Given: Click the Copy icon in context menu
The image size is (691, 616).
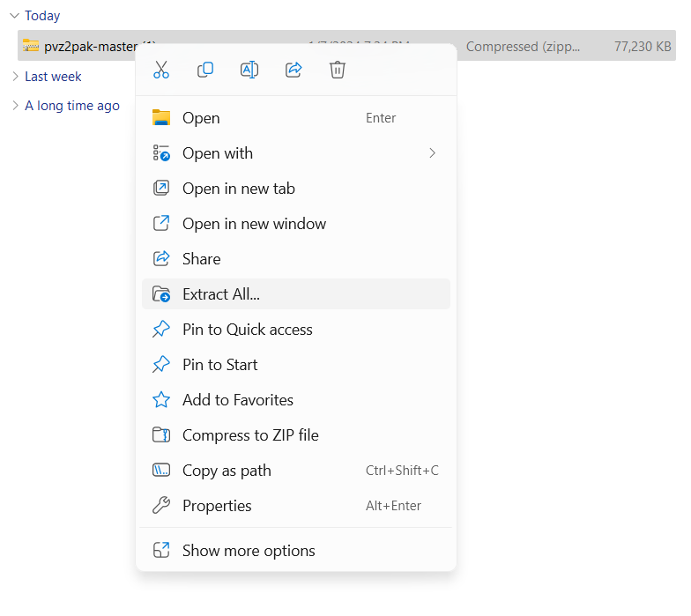Looking at the screenshot, I should (205, 70).
